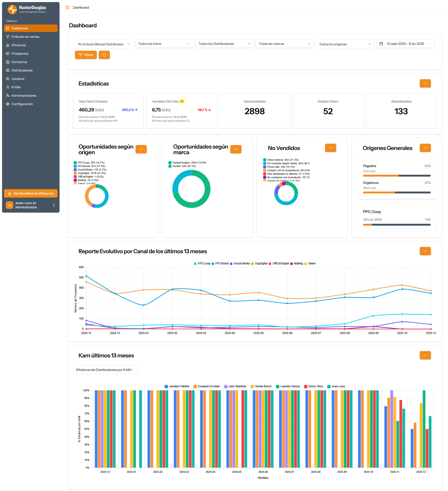Select the Eficiencia sidebar icon
The image size is (448, 491).
pyautogui.click(x=7, y=45)
